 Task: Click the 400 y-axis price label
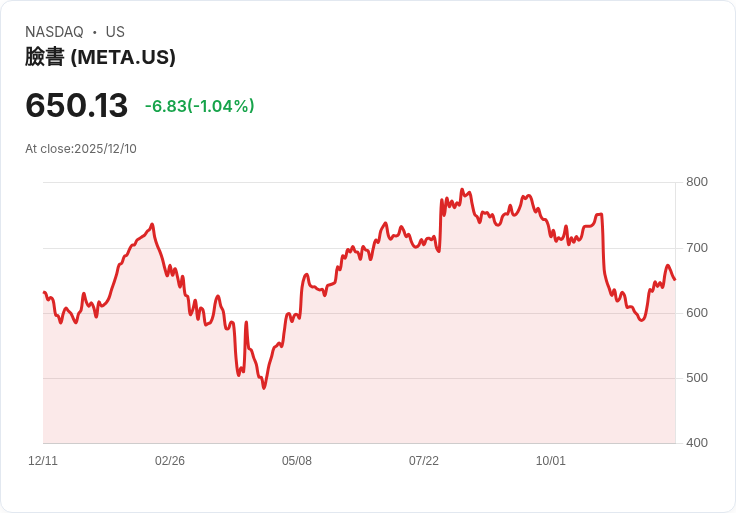696,443
